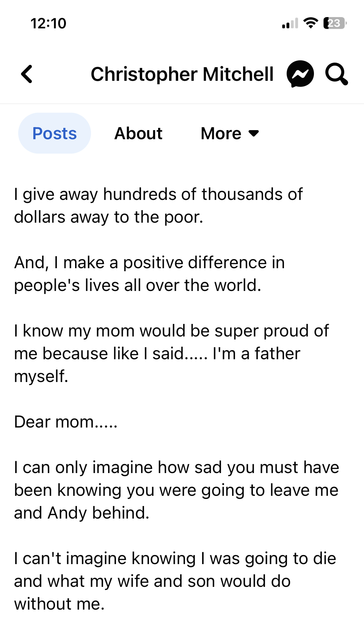Tap the paragraph about giving dollars to the poor
The image size is (364, 643).
point(158,206)
